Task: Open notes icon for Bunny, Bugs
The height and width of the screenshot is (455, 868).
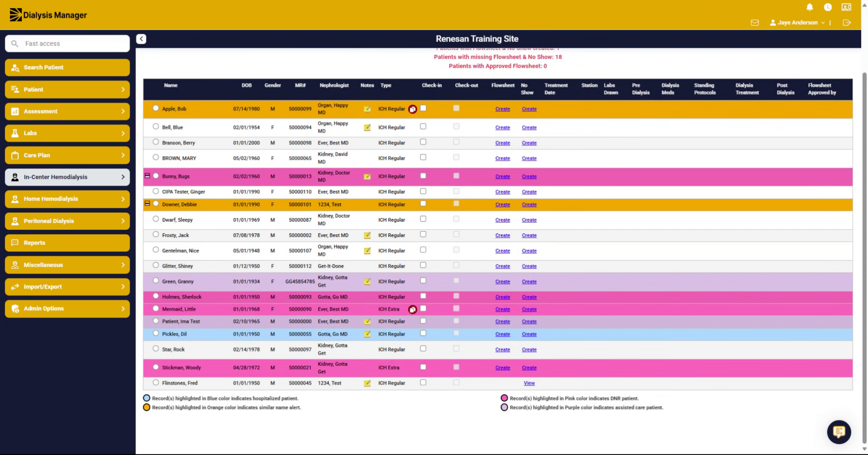Action: coord(367,176)
